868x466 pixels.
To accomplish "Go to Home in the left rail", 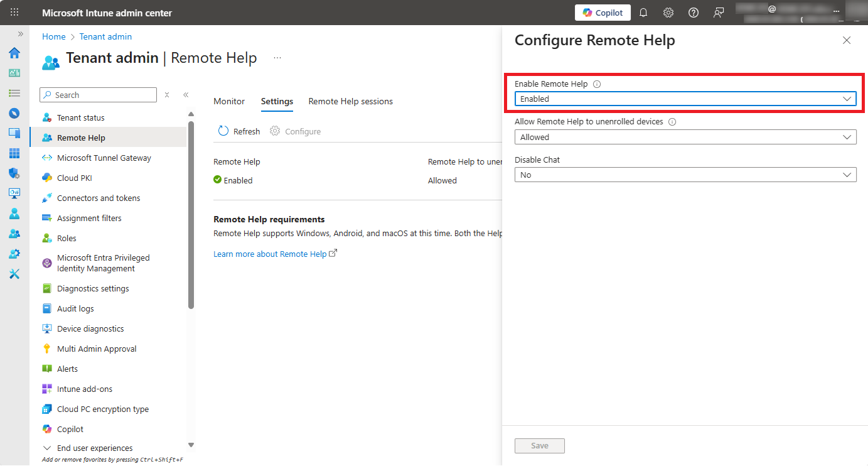I will click(14, 53).
